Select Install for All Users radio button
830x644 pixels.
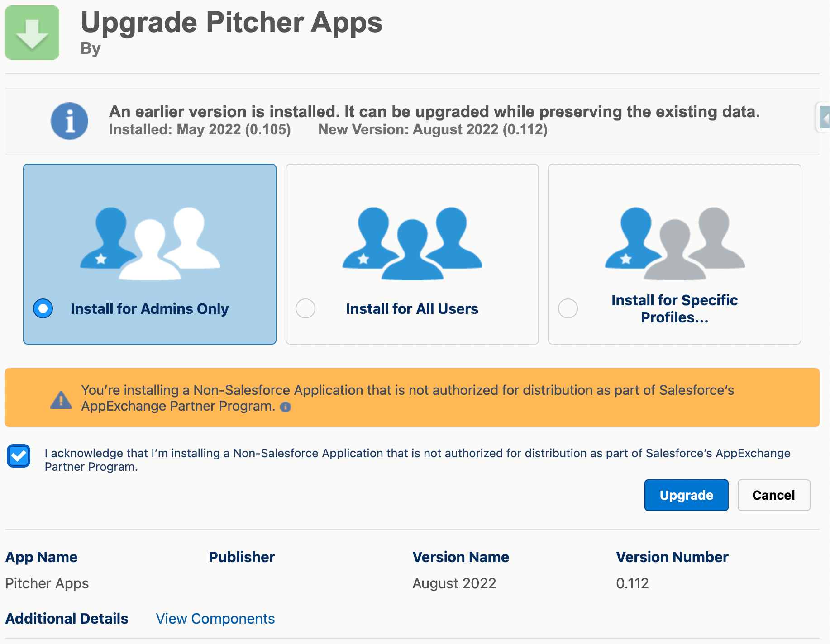pyautogui.click(x=305, y=309)
